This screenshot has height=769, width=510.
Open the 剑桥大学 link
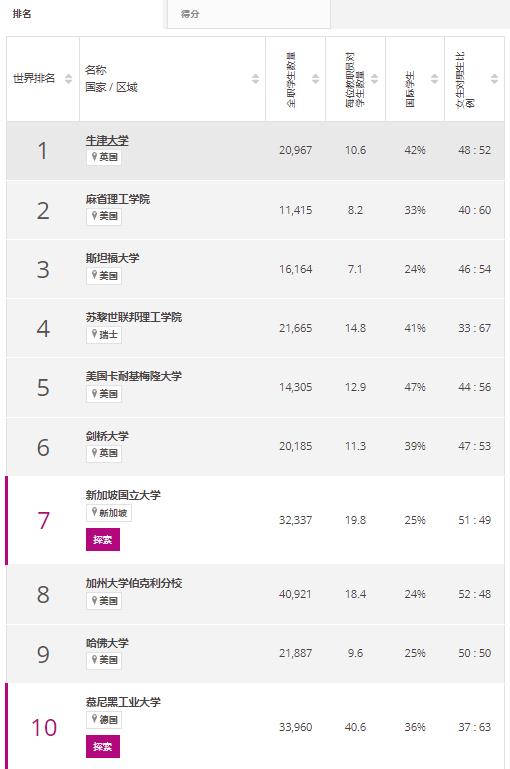point(107,436)
